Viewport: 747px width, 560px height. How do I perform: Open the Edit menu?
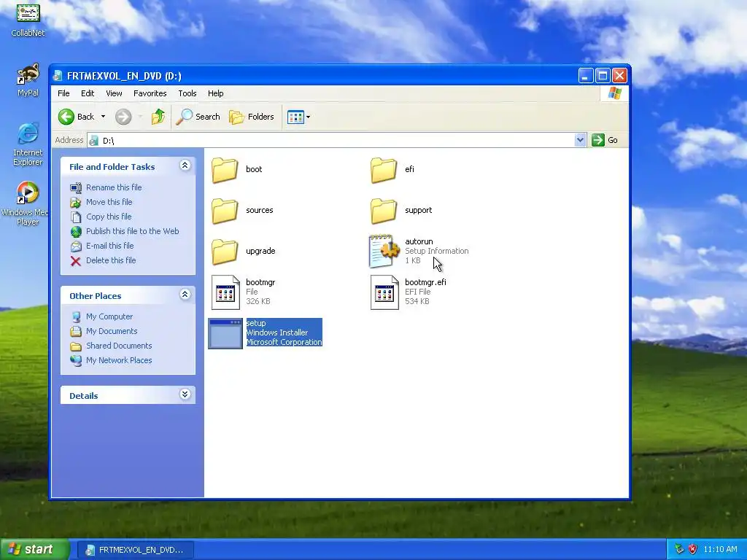(88, 93)
